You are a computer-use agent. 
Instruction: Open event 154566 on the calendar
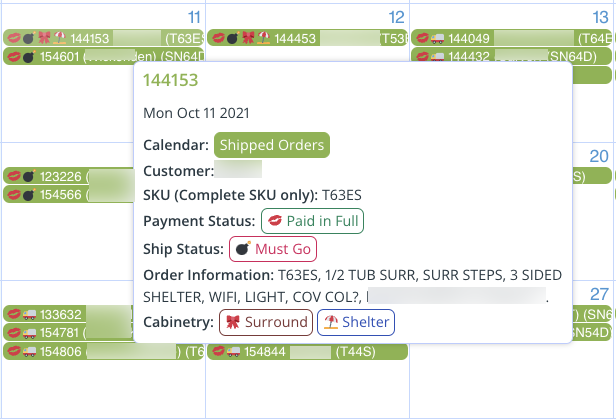69,194
